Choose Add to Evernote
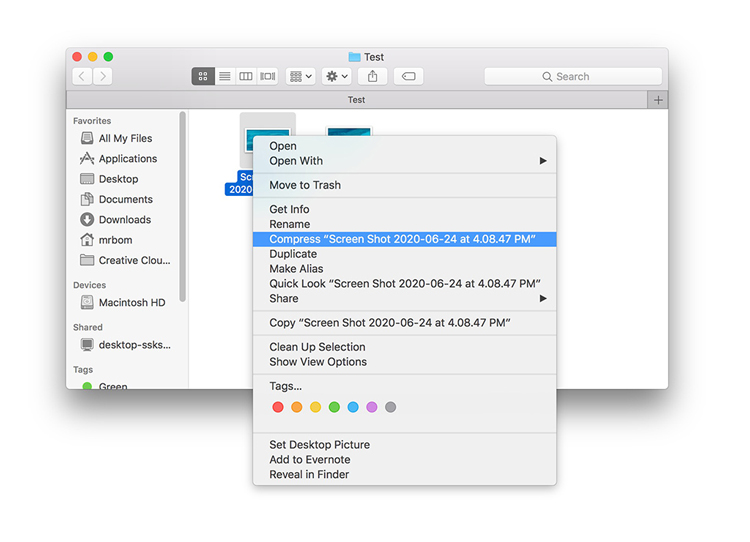This screenshot has width=750, height=542. click(404, 460)
